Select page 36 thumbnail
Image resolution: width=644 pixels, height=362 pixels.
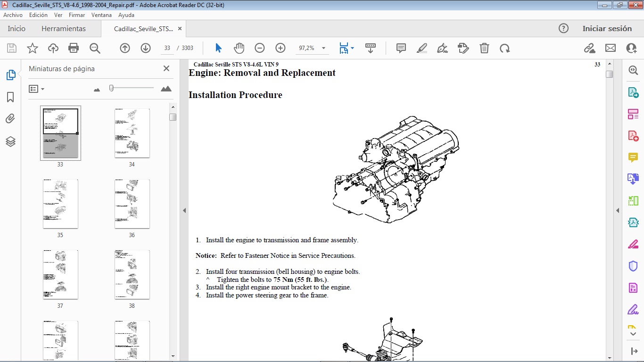[x=132, y=204]
